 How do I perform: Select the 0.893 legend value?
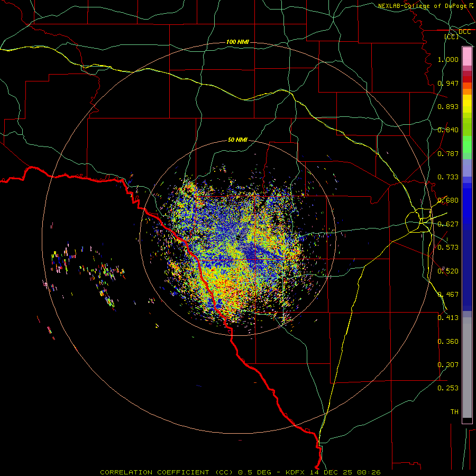pos(448,106)
